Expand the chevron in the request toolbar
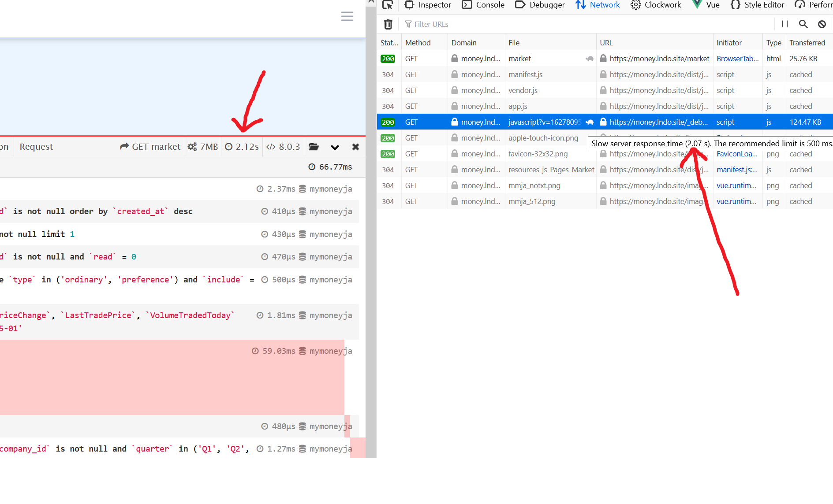Viewport: 833px width, 504px height. coord(335,147)
